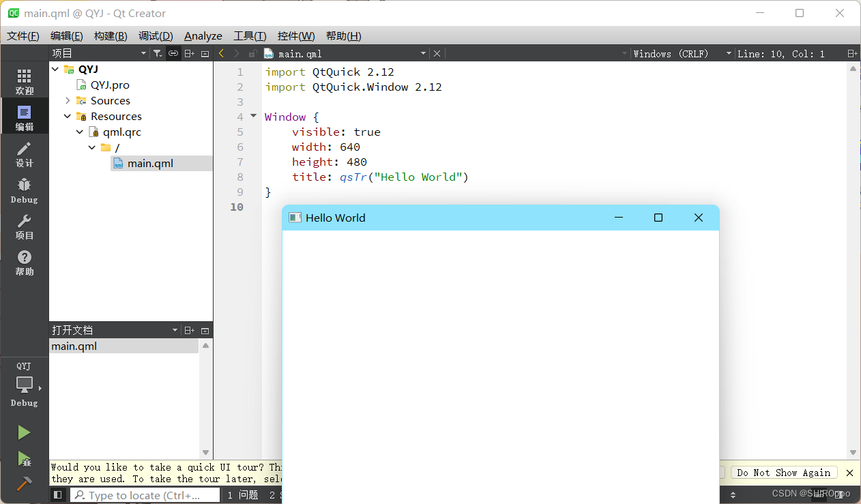The width and height of the screenshot is (861, 504).
Task: Open the 工具(T) menu
Action: pos(250,35)
